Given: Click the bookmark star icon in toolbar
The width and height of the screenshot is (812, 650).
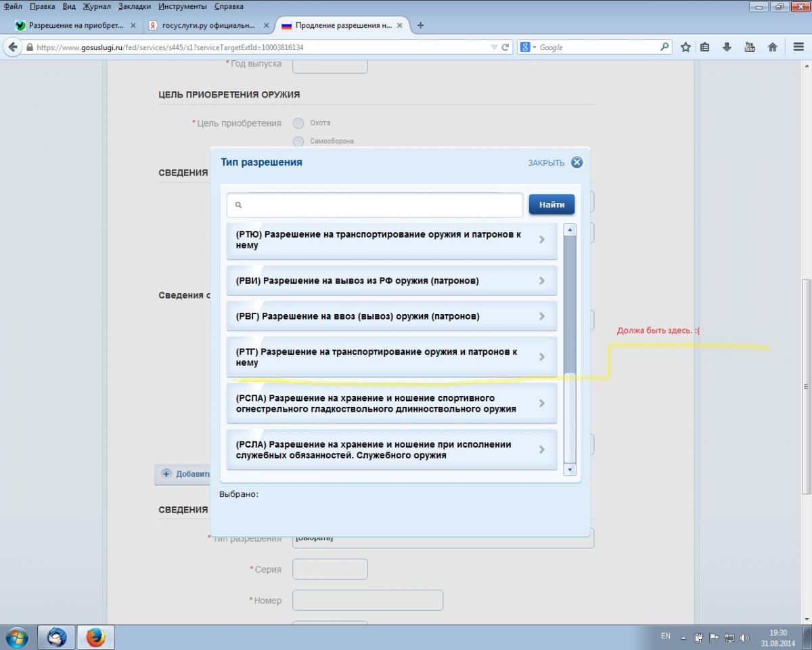Looking at the screenshot, I should pos(685,47).
